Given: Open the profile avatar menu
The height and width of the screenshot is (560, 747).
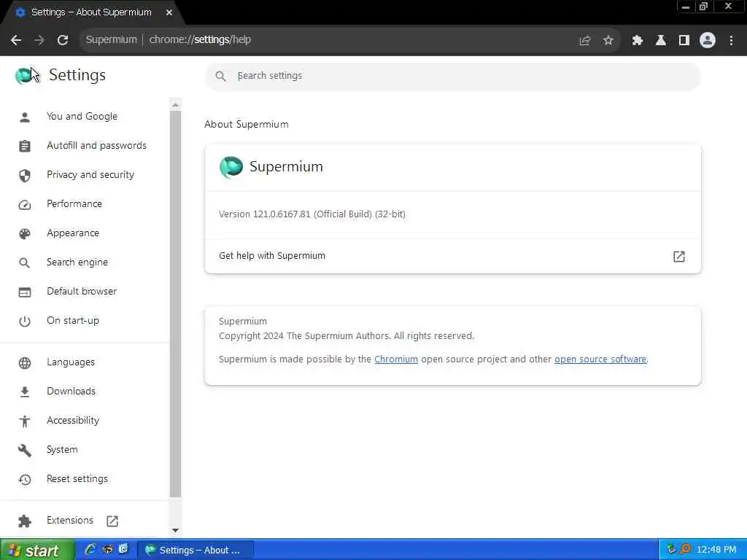Looking at the screenshot, I should pos(708,40).
